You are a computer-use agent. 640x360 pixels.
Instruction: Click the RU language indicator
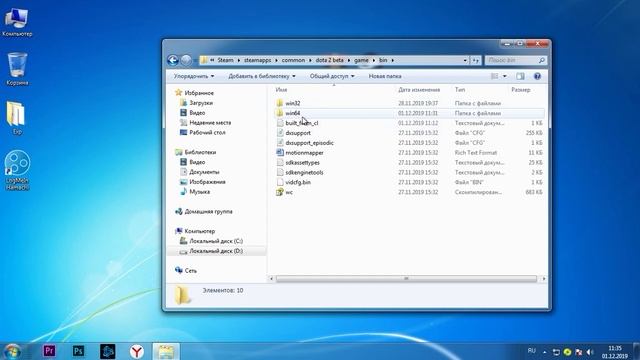point(531,351)
